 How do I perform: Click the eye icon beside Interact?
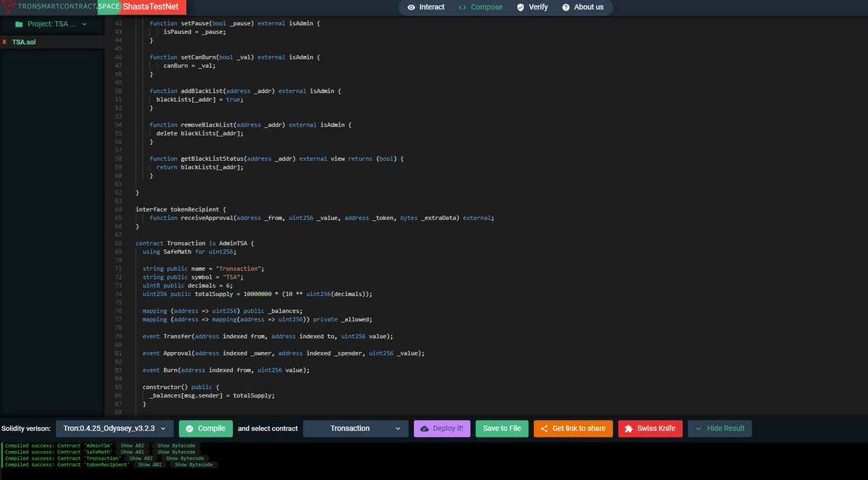coord(411,7)
